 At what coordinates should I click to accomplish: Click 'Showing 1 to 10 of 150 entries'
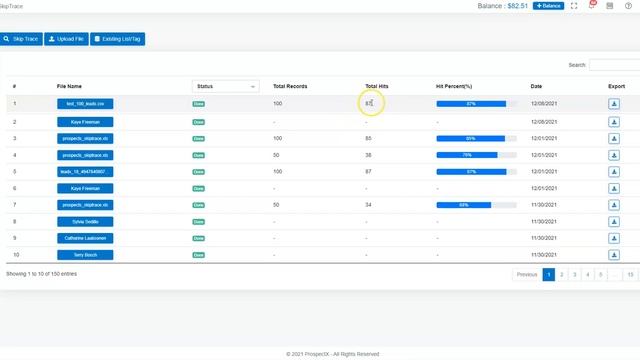coord(41,274)
